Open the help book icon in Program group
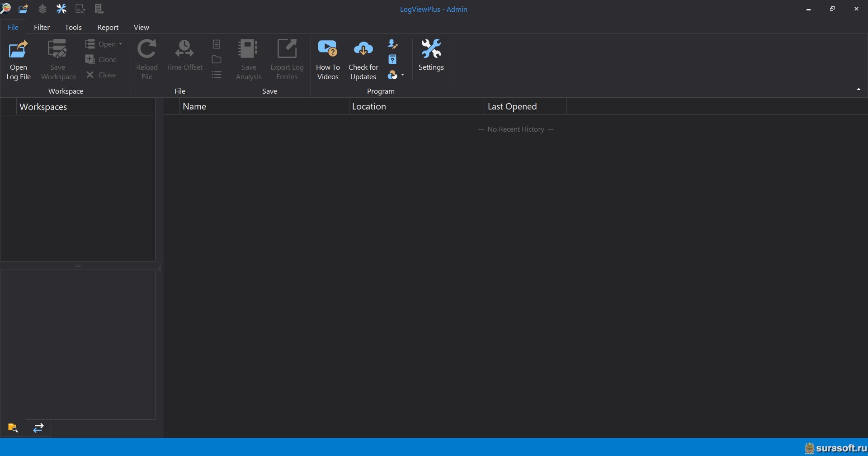The image size is (868, 456). point(392,59)
